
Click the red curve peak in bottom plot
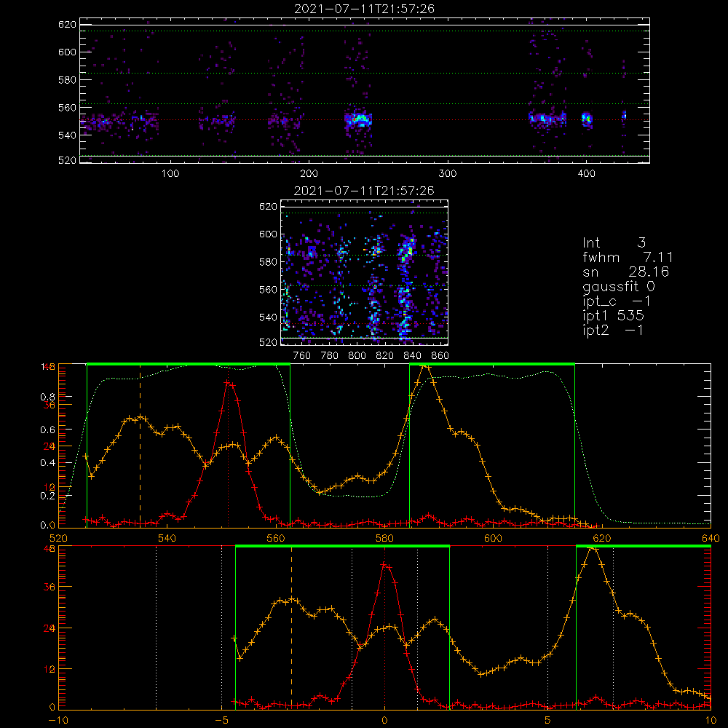(x=384, y=565)
